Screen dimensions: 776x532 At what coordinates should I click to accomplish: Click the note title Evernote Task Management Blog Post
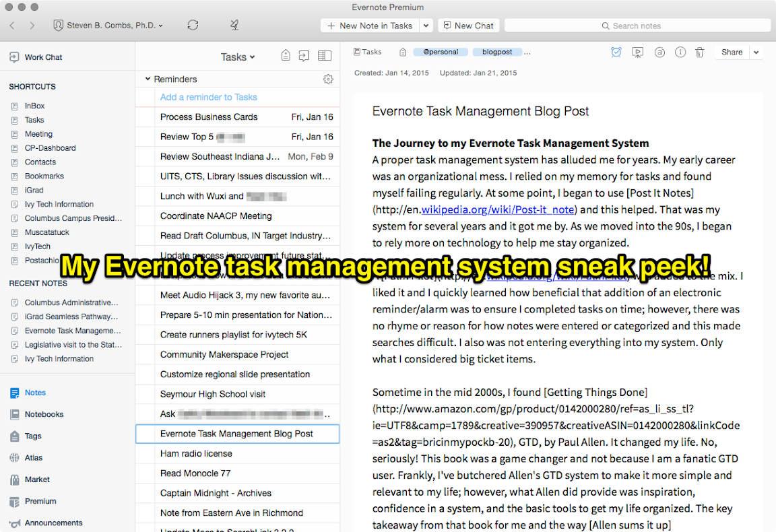(x=480, y=111)
